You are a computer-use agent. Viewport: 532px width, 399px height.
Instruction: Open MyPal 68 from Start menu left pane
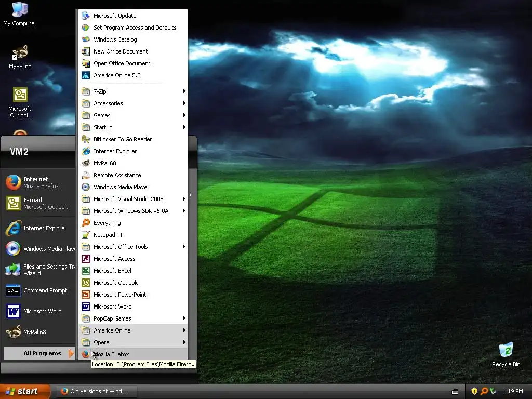click(39, 332)
